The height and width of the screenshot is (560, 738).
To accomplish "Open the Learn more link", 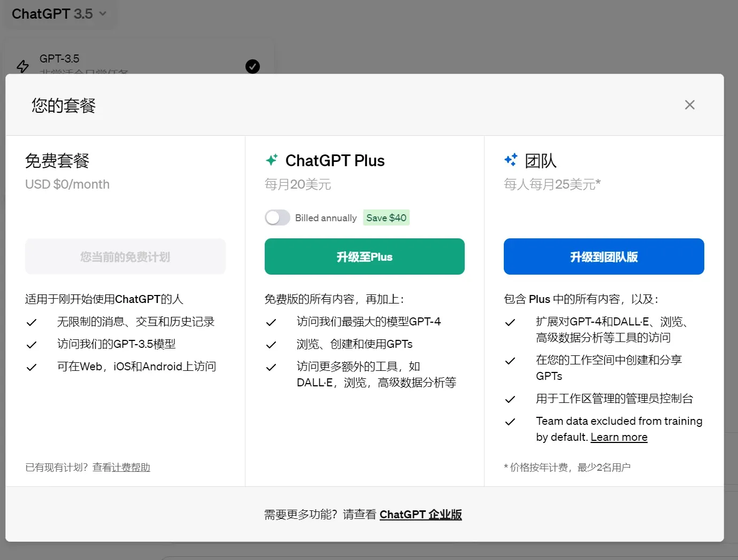I will (619, 437).
